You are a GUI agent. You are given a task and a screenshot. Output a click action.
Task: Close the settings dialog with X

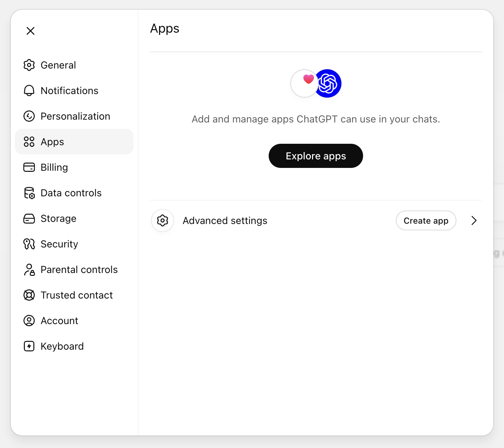coord(31,31)
